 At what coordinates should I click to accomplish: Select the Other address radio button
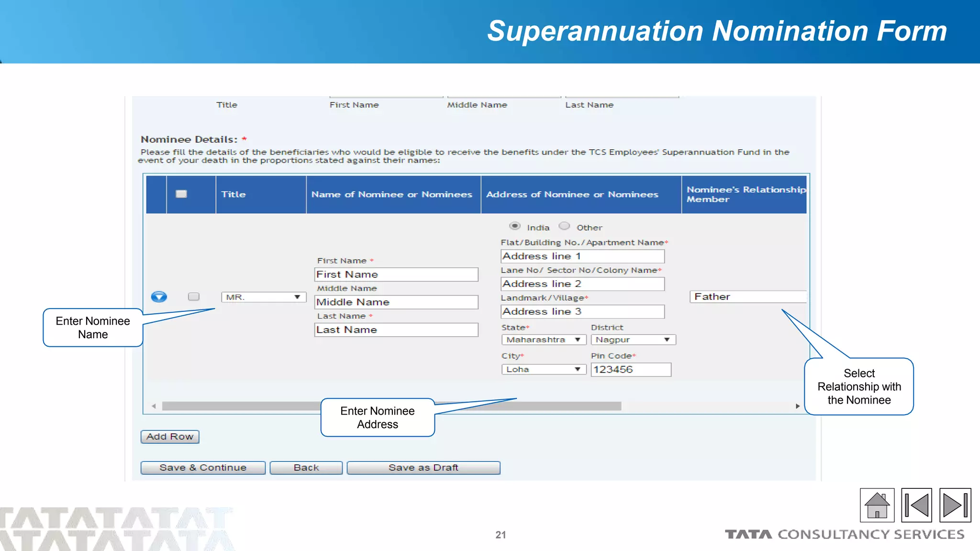[x=565, y=226]
